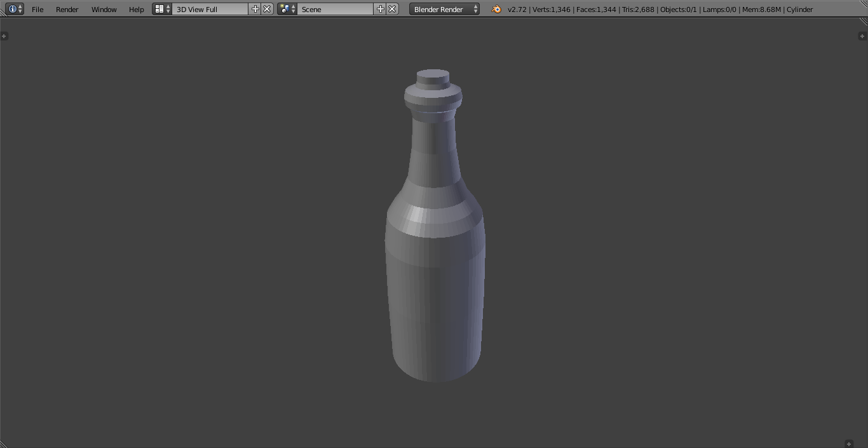Open the Help menu
This screenshot has height=448, width=868.
coord(136,10)
